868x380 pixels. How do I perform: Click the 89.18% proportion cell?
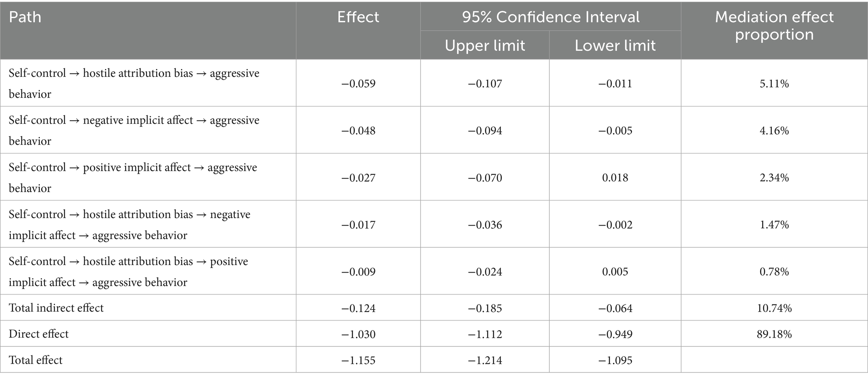774,334
